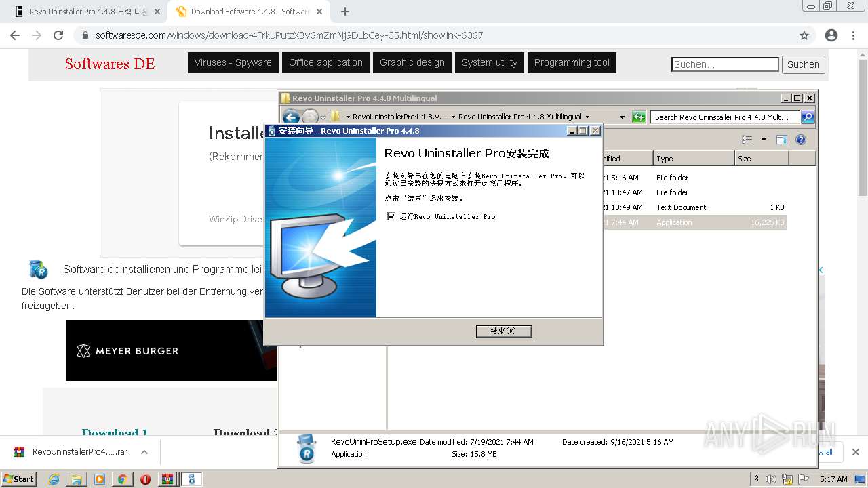Uncheck the run Revo Uninstaller Pro checkbox
Image resolution: width=868 pixels, height=488 pixels.
coord(391,216)
